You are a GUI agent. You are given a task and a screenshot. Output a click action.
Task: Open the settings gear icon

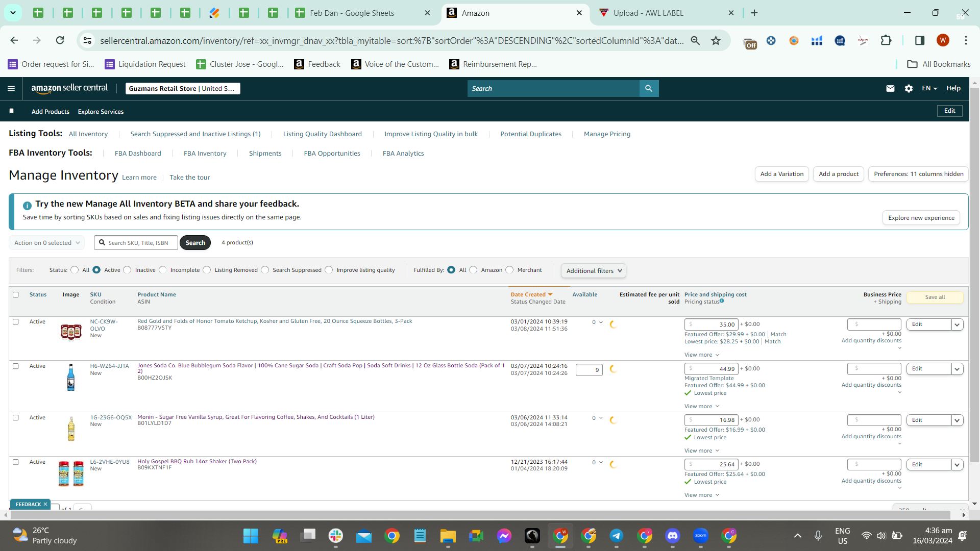coord(909,88)
